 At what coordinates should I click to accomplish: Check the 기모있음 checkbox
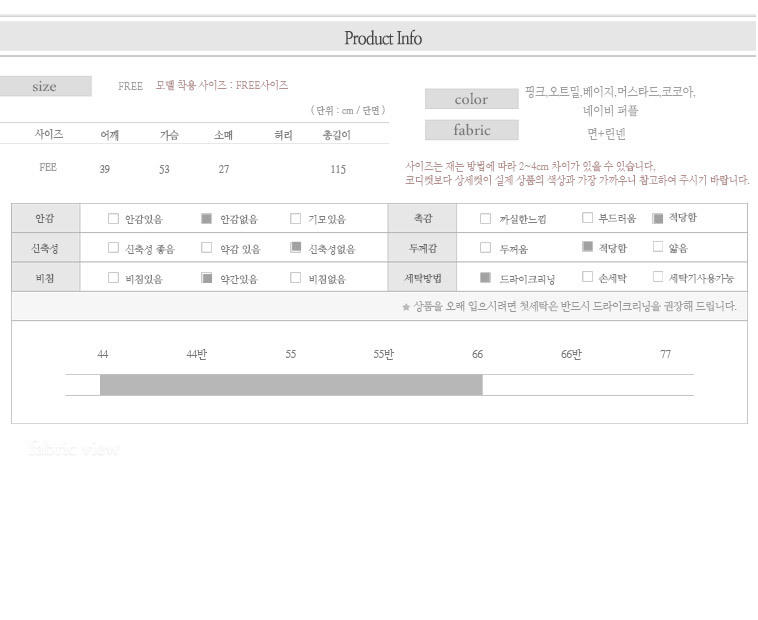tap(296, 219)
